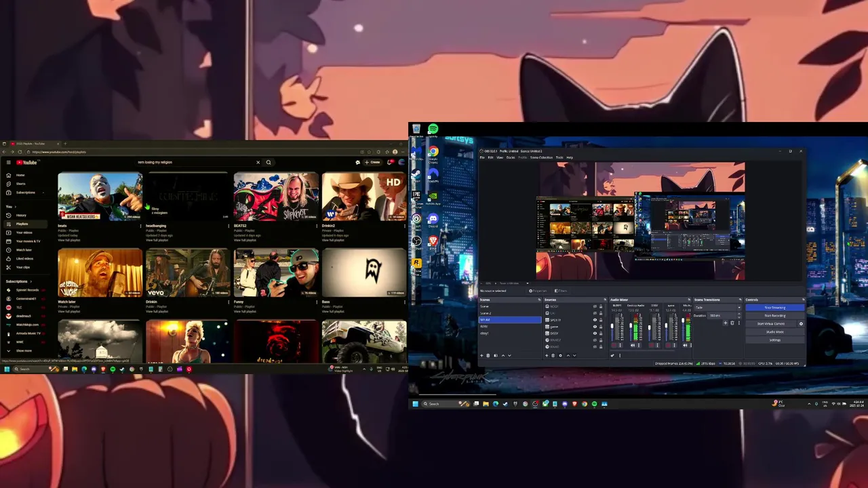
Task: Open YouTube notifications bell
Action: [390, 162]
